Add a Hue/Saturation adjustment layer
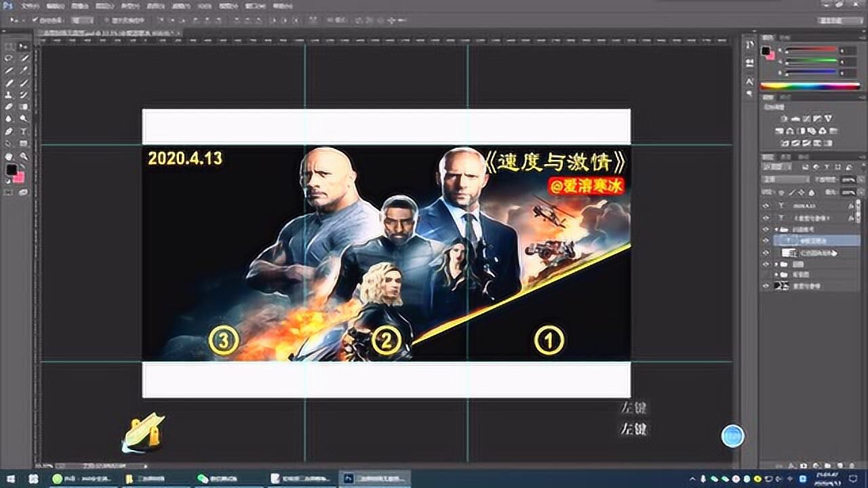 780,131
